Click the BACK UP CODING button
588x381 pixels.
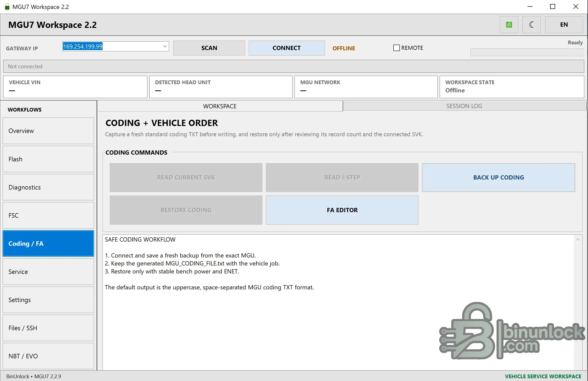tap(499, 178)
